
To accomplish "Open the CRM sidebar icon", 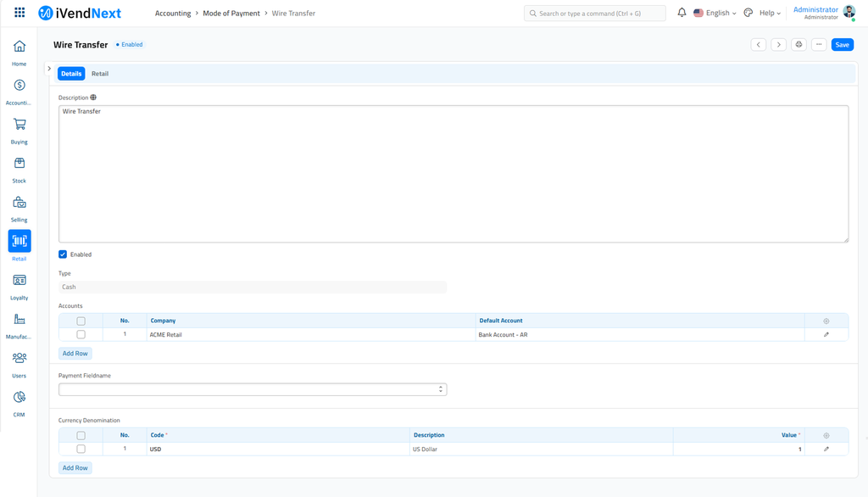I will 19,403.
